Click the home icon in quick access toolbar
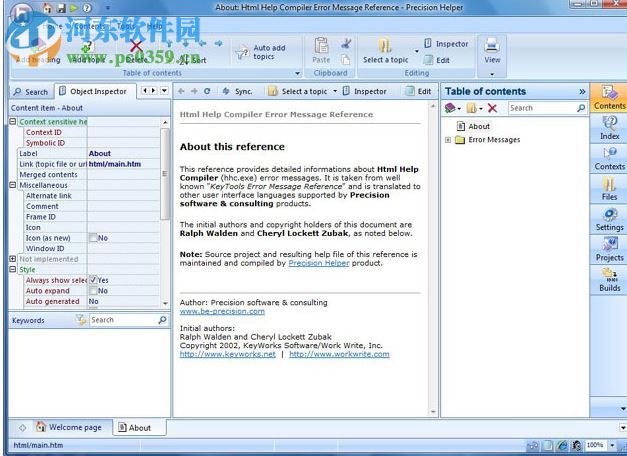Screen dimensions: 627x456 point(47,8)
